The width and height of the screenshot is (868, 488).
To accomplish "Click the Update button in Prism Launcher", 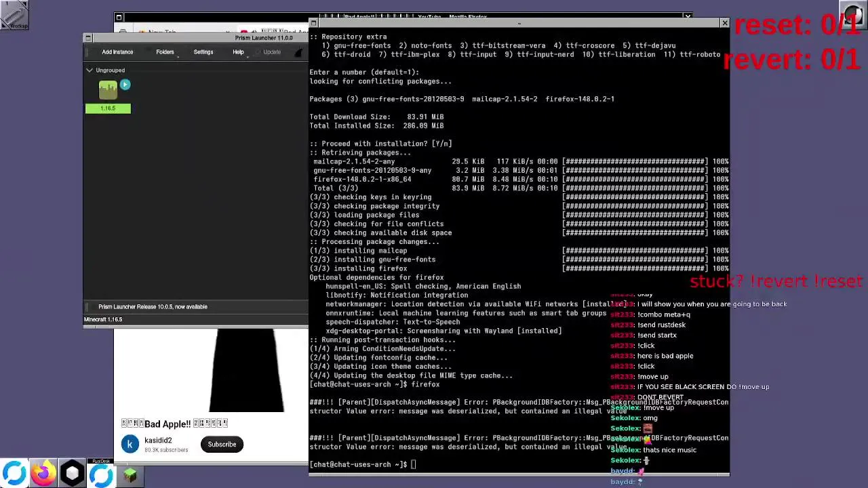I will 272,52.
